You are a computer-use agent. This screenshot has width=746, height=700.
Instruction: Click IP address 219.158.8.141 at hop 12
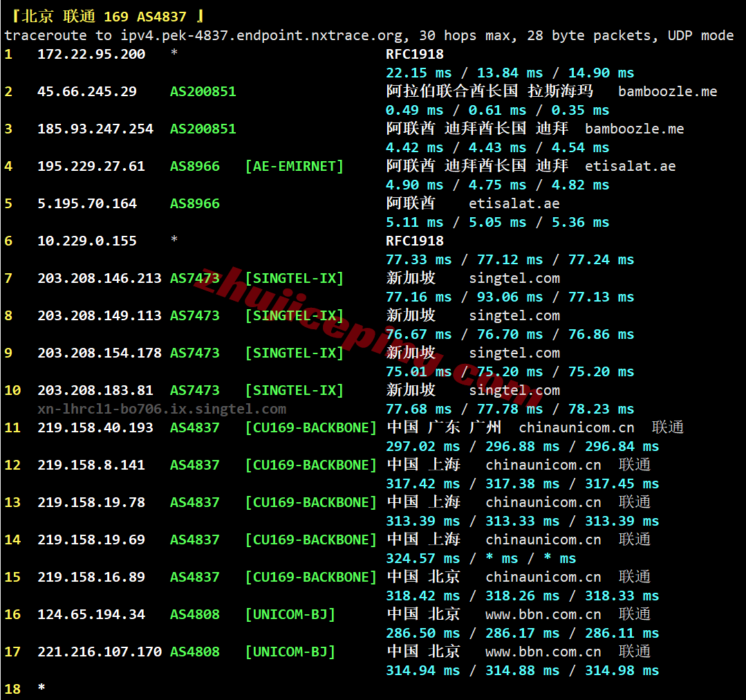91,465
